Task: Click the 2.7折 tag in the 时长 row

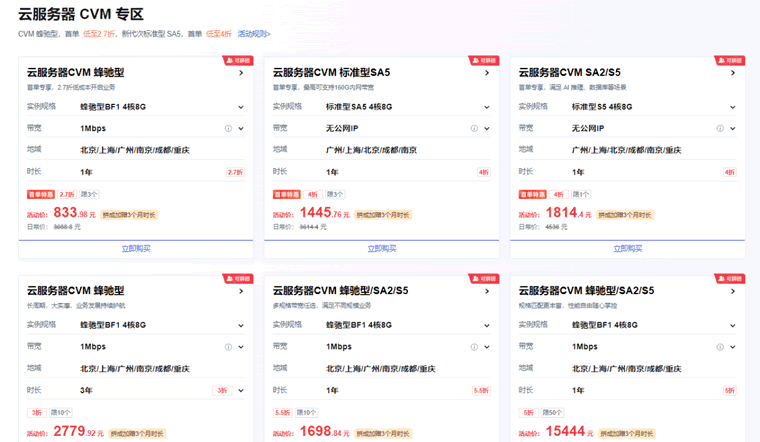Action: 236,172
